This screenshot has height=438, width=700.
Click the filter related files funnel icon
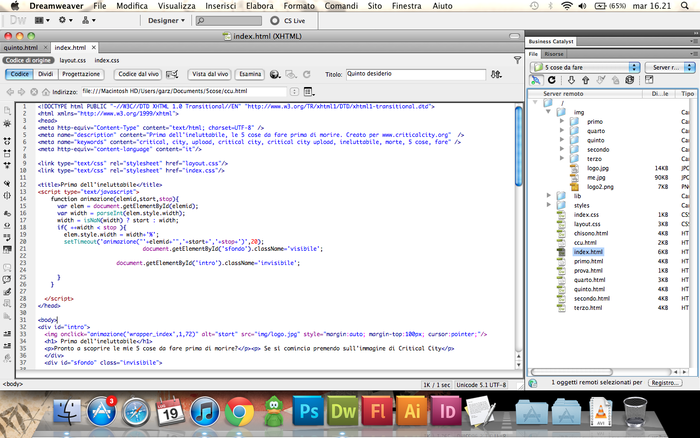coord(517,60)
